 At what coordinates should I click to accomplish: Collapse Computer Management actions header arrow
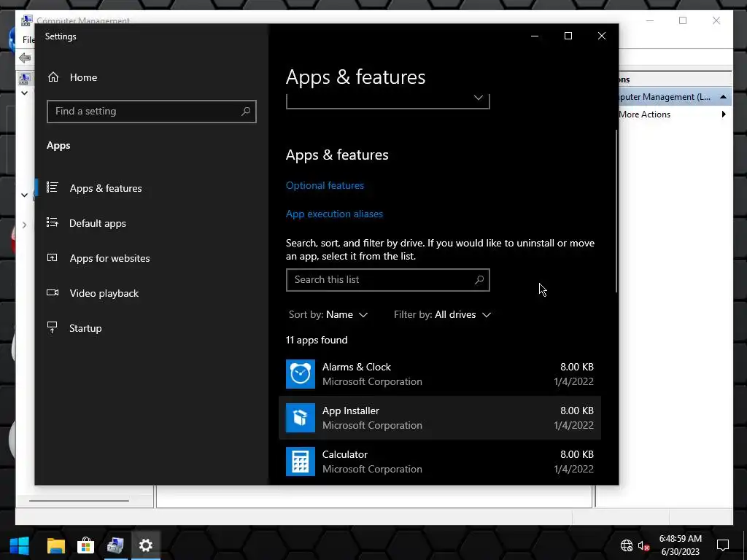coord(723,97)
